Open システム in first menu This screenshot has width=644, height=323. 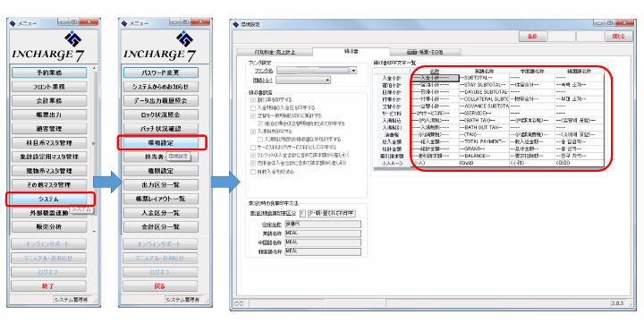[49, 199]
